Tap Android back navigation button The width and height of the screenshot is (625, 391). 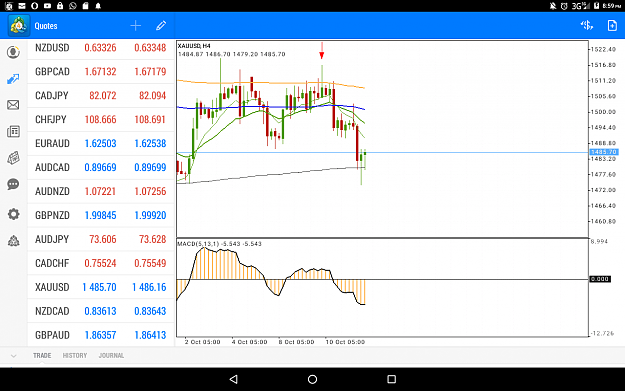tap(234, 379)
